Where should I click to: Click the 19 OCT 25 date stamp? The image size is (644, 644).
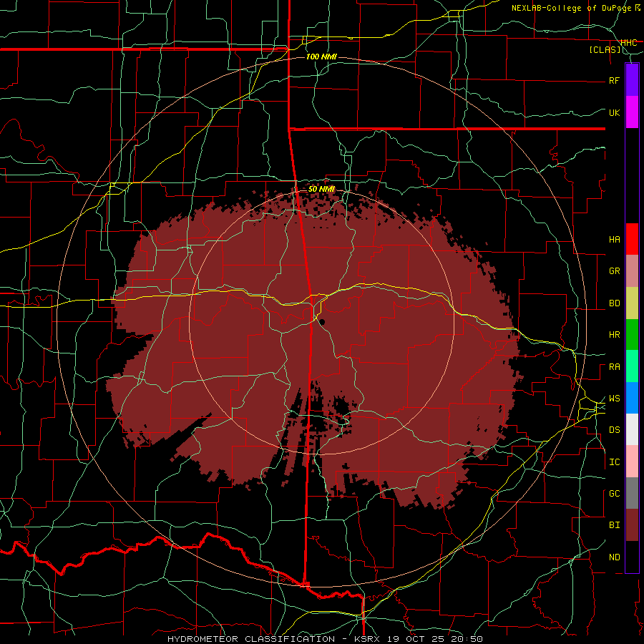(417, 639)
